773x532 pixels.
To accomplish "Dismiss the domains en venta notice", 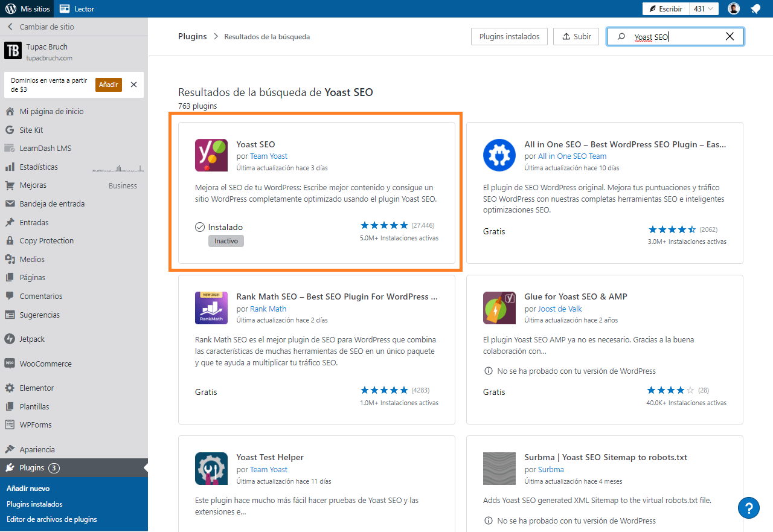I will (x=133, y=85).
